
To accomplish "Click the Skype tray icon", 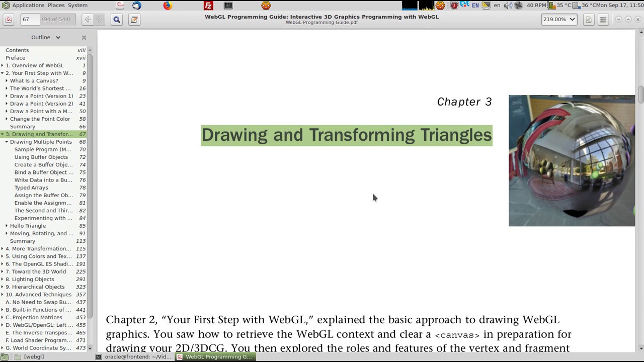I will 464,5.
